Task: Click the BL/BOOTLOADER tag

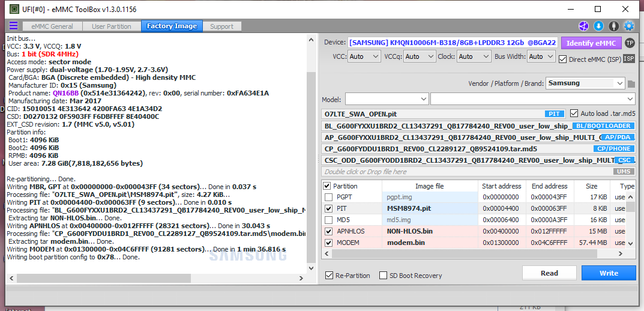Action: pyautogui.click(x=603, y=125)
